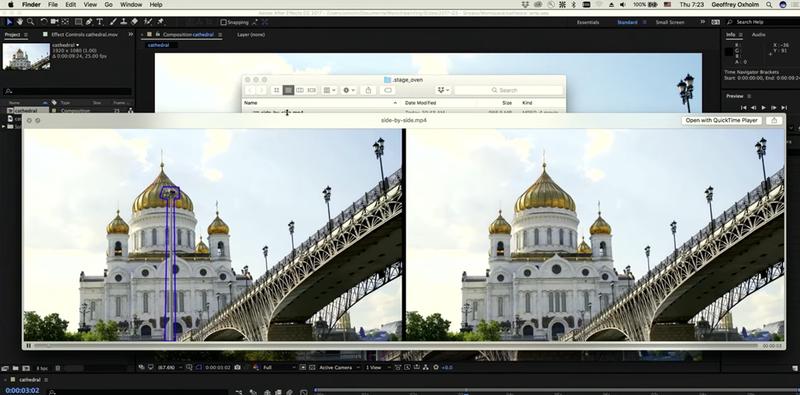Click the Quick Look video progress bar
The height and width of the screenshot is (395, 800).
click(x=396, y=345)
